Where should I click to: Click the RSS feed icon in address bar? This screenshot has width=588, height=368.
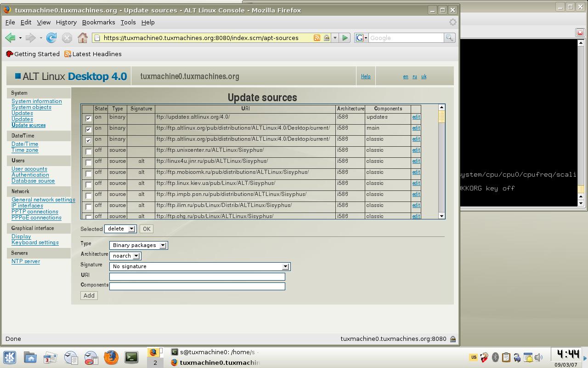click(x=317, y=38)
